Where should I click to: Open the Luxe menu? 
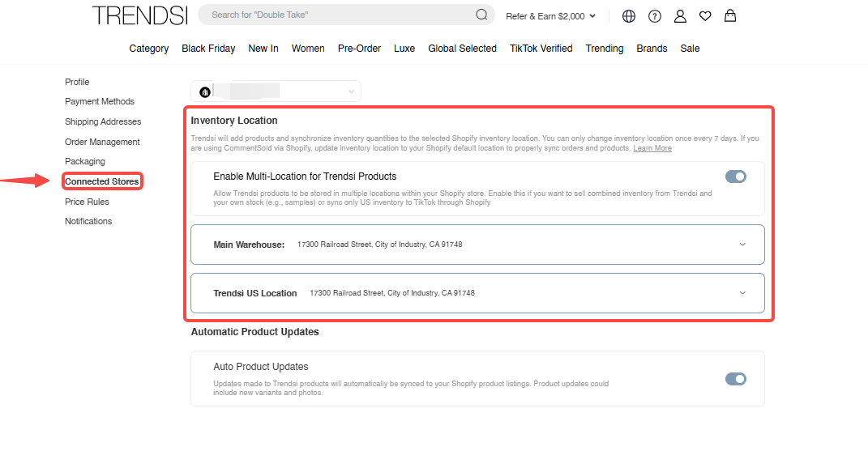pyautogui.click(x=404, y=48)
